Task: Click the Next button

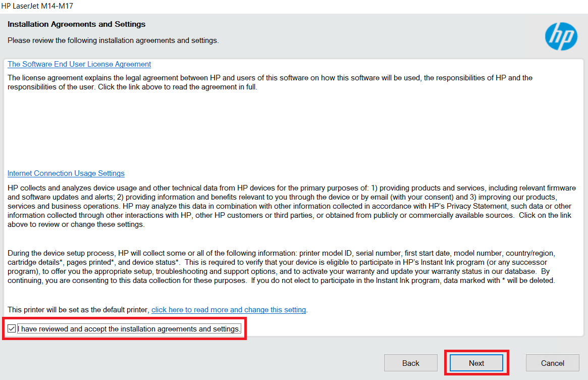Action: (x=476, y=363)
